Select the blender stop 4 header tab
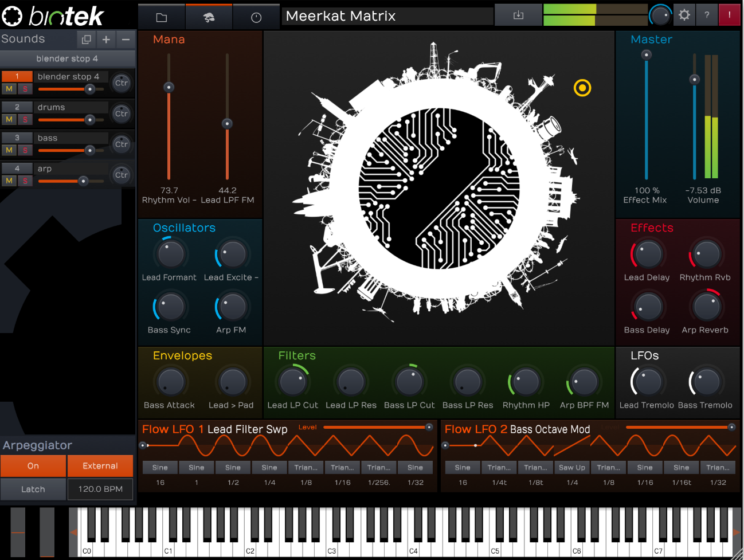Viewport: 744px width, 560px height. [67, 58]
